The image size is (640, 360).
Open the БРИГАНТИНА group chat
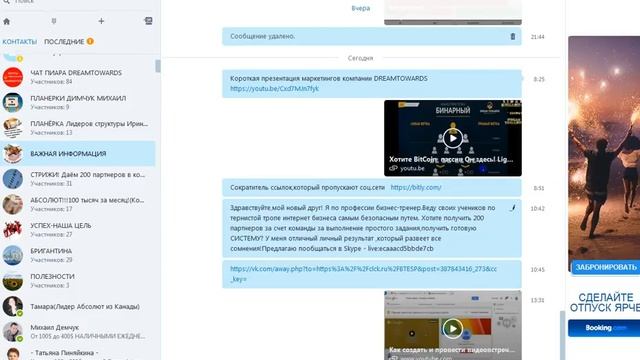click(x=78, y=255)
